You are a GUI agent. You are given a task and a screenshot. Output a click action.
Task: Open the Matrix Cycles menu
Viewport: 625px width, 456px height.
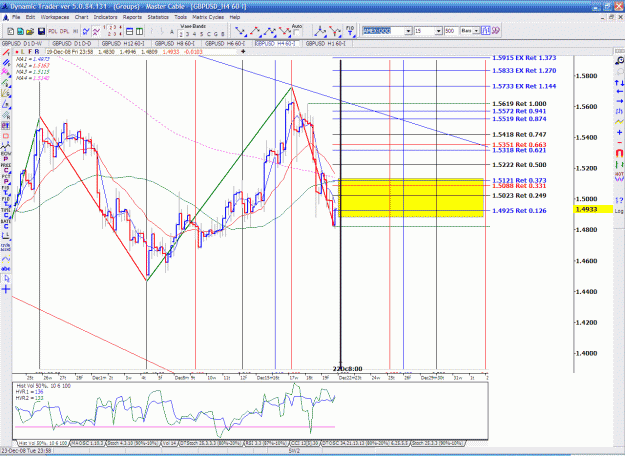208,17
